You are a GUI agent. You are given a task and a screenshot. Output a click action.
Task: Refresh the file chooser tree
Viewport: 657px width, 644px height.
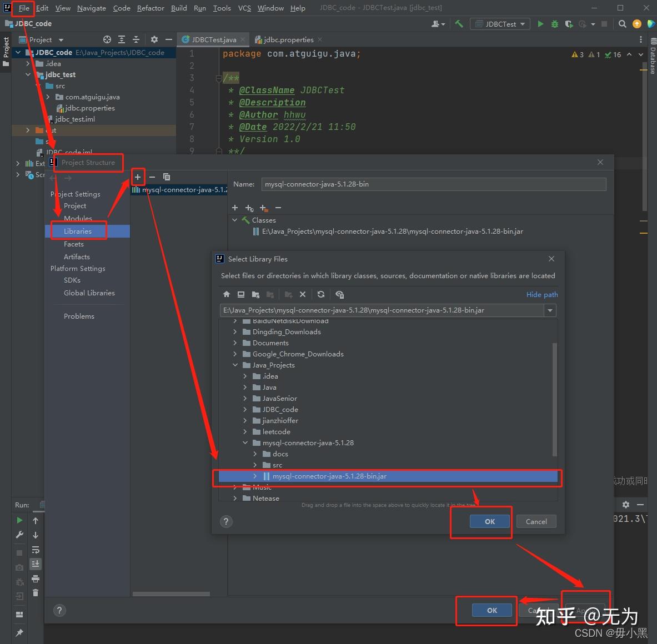tap(321, 294)
